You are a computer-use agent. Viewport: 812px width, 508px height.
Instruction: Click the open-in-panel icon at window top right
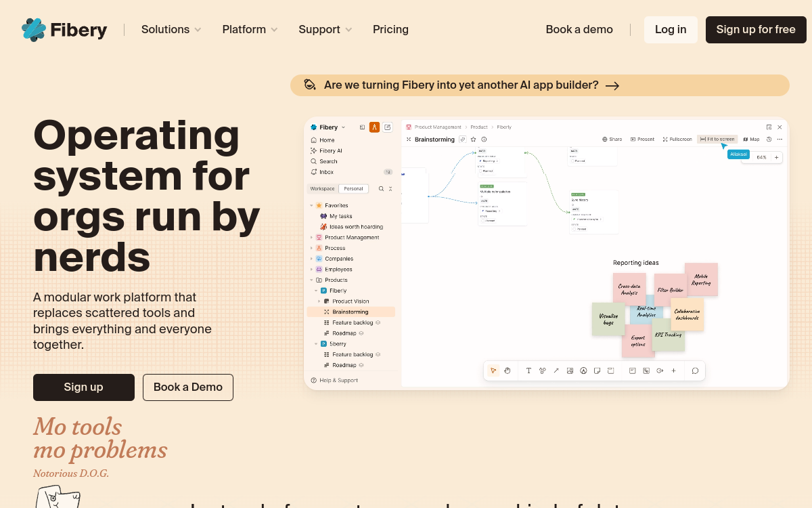(x=769, y=127)
